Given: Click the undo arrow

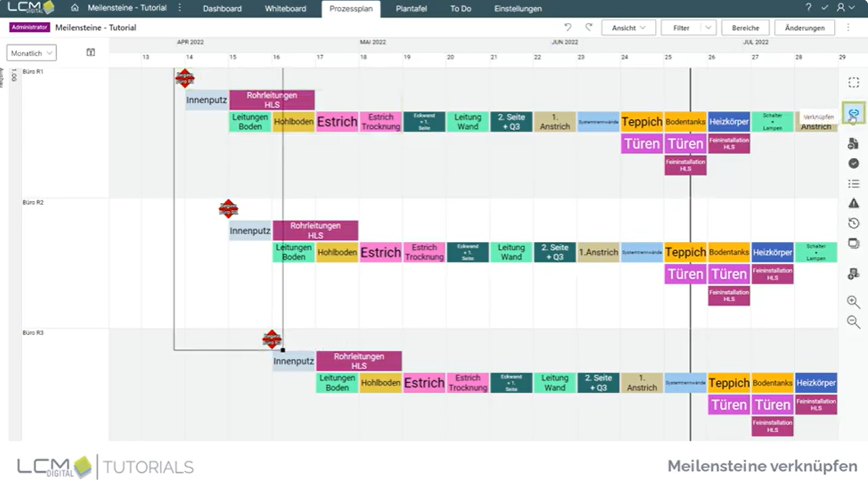Looking at the screenshot, I should (x=568, y=28).
